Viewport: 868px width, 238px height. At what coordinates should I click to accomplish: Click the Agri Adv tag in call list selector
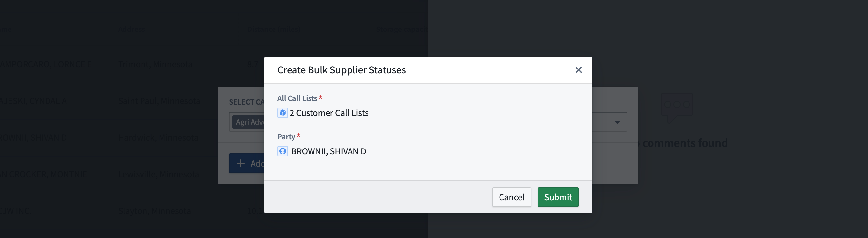250,122
